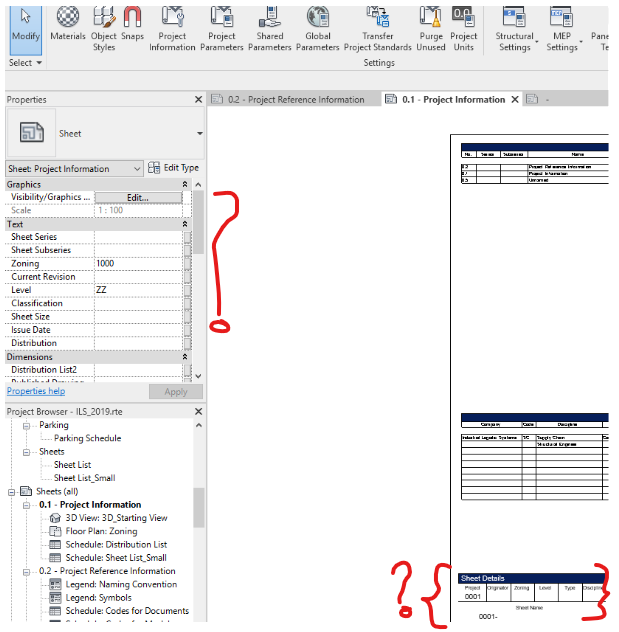Click the Project Browser vertical scrollbar thumb
This screenshot has width=619, height=632.
198,507
